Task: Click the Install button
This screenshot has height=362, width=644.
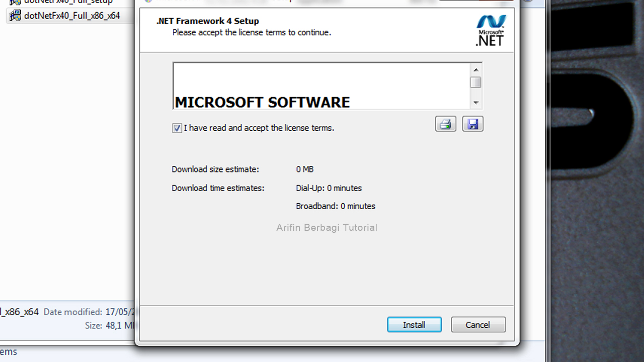Action: [414, 325]
